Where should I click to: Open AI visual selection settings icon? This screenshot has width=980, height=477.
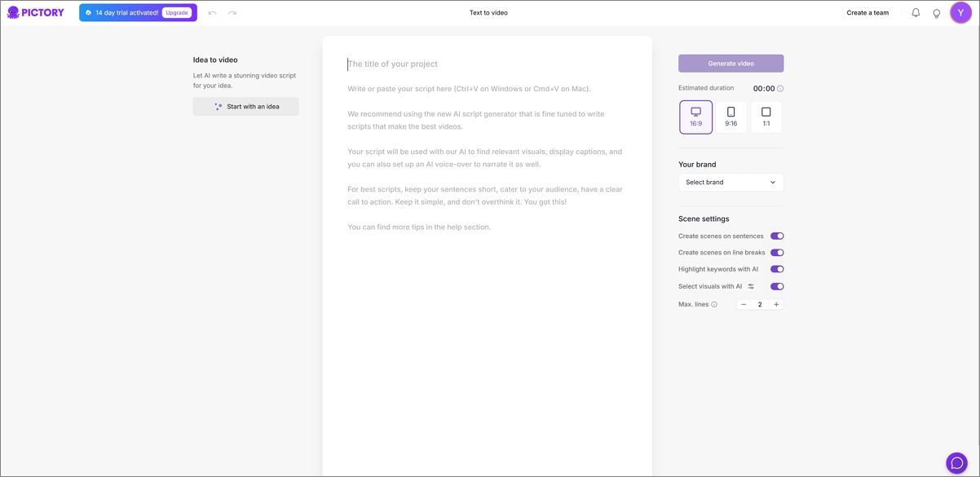coord(751,286)
